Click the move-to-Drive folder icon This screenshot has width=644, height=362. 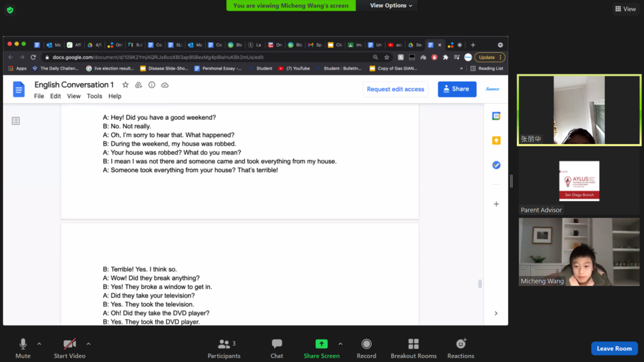point(138,85)
